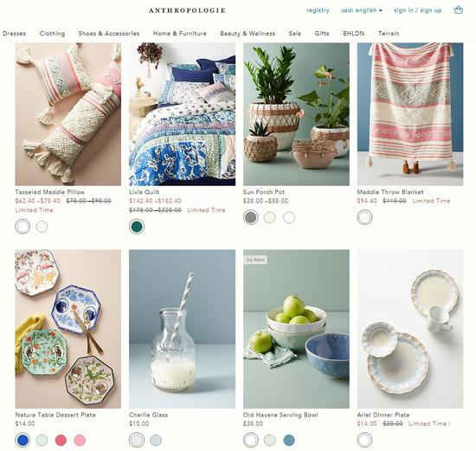The width and height of the screenshot is (476, 451).
Task: Select blue swatch for Old Havana Serving Bowl
Action: pos(289,440)
